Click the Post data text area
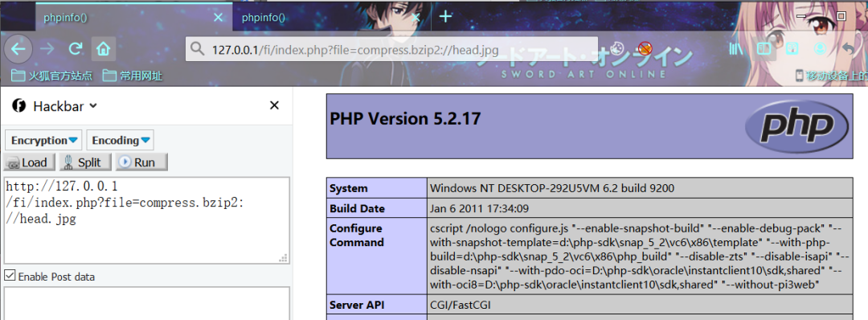This screenshot has height=320, width=868. 147,303
